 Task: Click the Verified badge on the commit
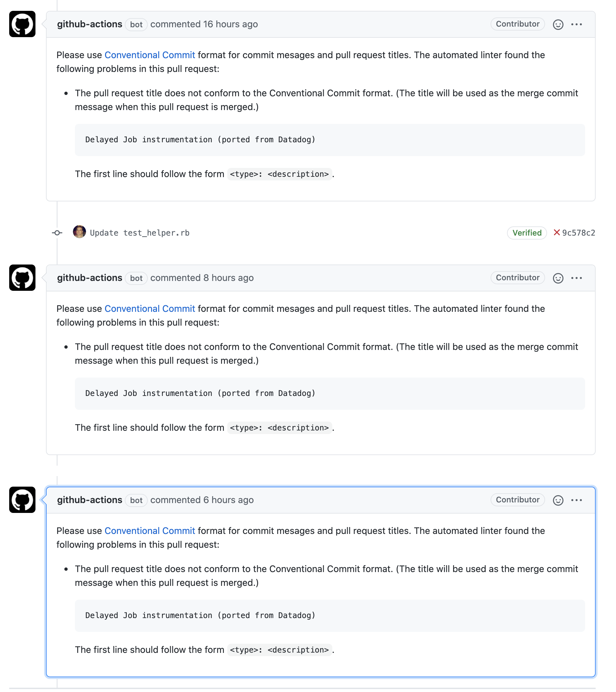(x=527, y=233)
